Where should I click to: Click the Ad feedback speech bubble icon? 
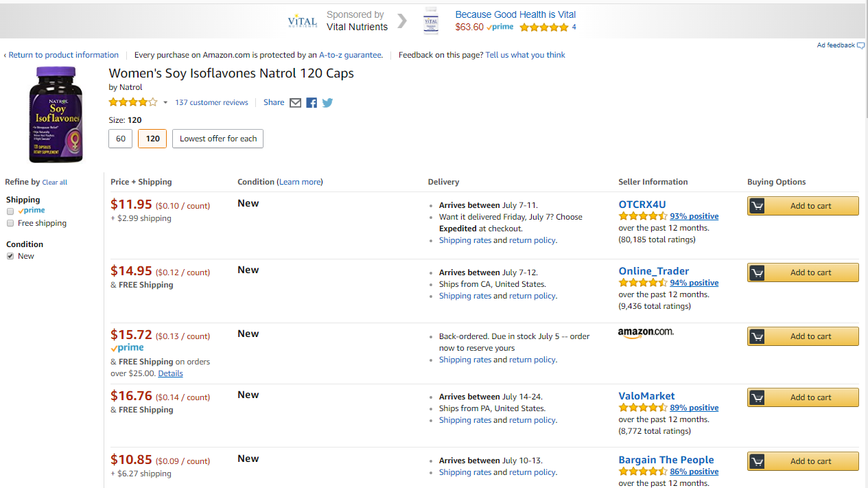(x=861, y=46)
